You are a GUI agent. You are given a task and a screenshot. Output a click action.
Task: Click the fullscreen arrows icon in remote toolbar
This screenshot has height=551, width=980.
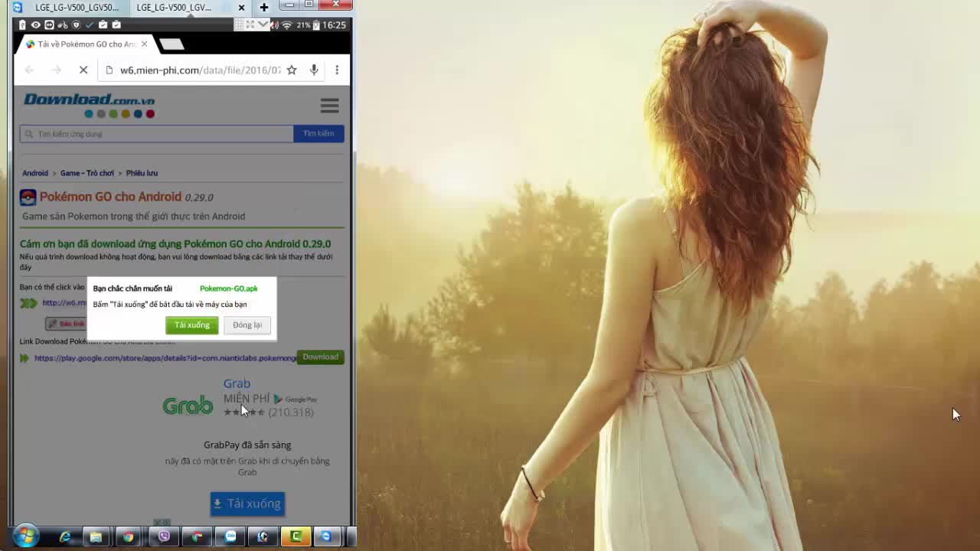(250, 24)
